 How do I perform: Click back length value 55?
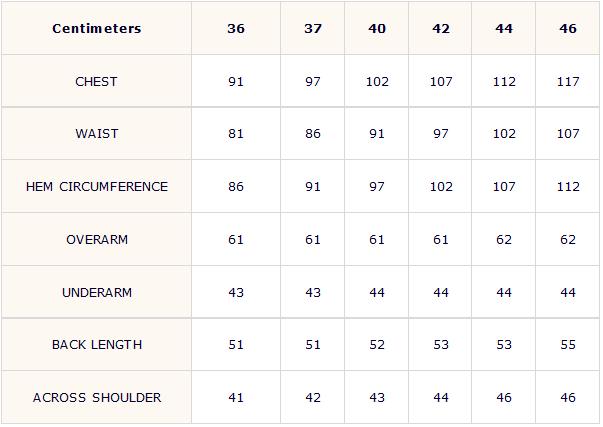coord(568,345)
